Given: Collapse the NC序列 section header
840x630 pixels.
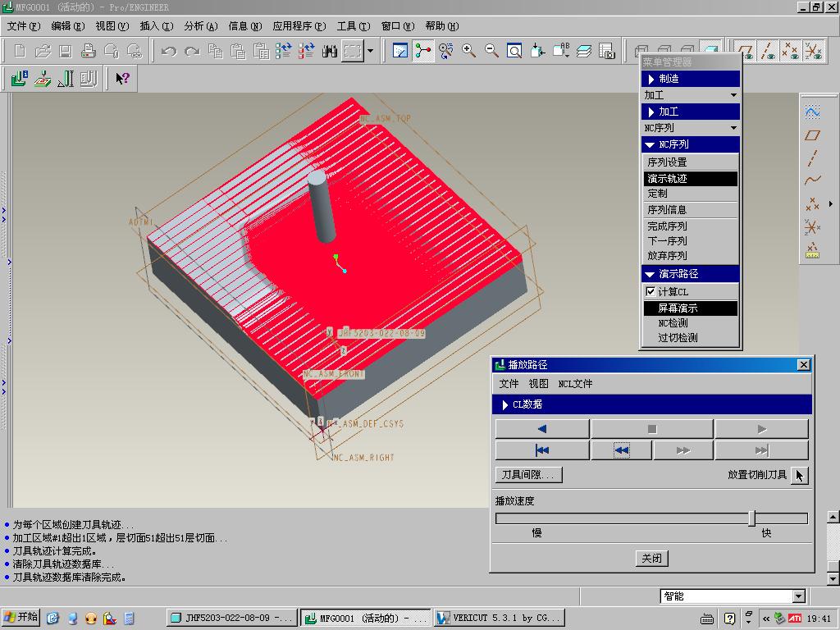Looking at the screenshot, I should (x=690, y=144).
